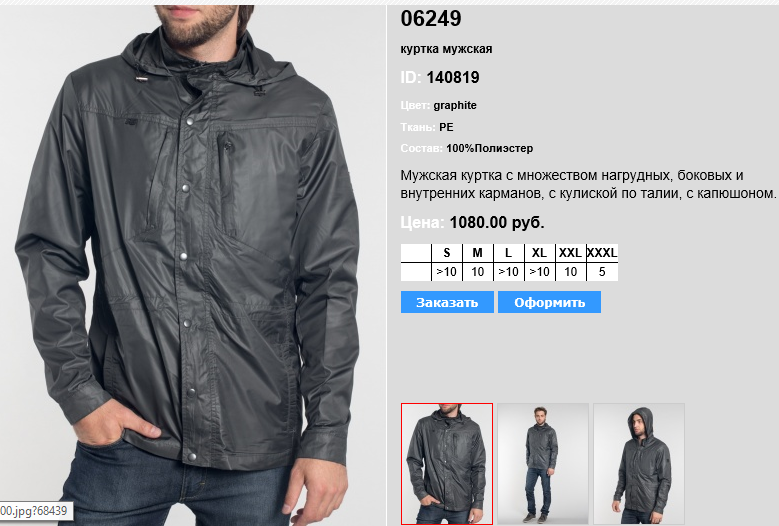Click the Заказать button
779x526 pixels.
click(447, 302)
